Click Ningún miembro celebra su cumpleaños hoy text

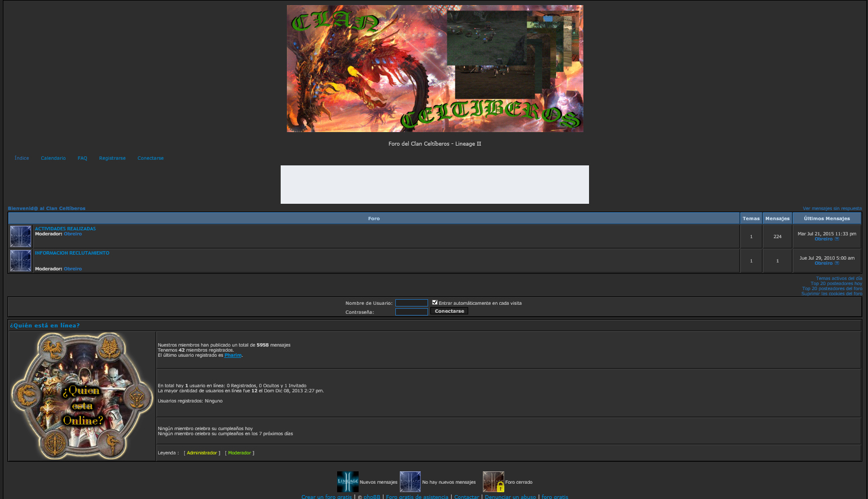pos(206,428)
